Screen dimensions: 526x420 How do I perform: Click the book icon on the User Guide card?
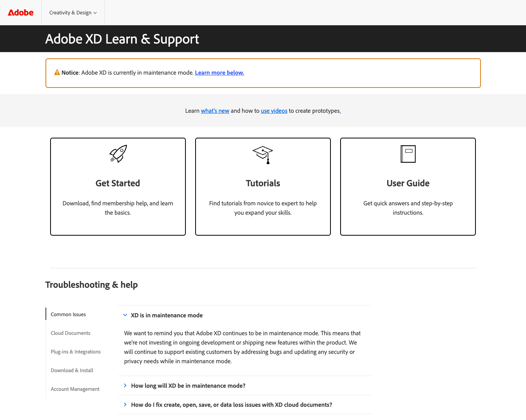coord(407,154)
